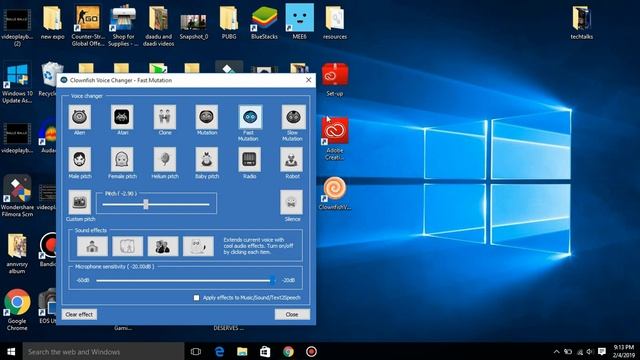This screenshot has width=640, height=360.
Task: Select the Set-up desktop icon
Action: [335, 80]
